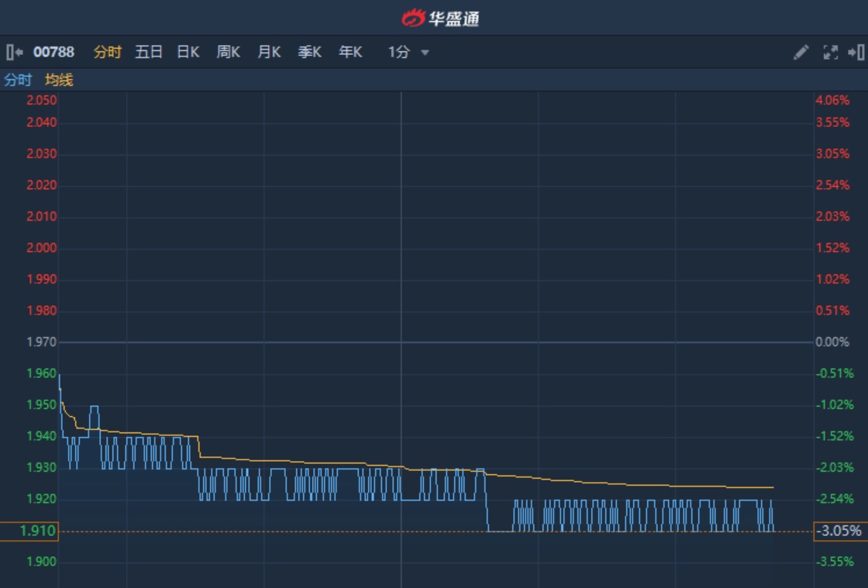Image resolution: width=868 pixels, height=588 pixels.
Task: Select the 日K daily chart tab
Action: pos(188,52)
